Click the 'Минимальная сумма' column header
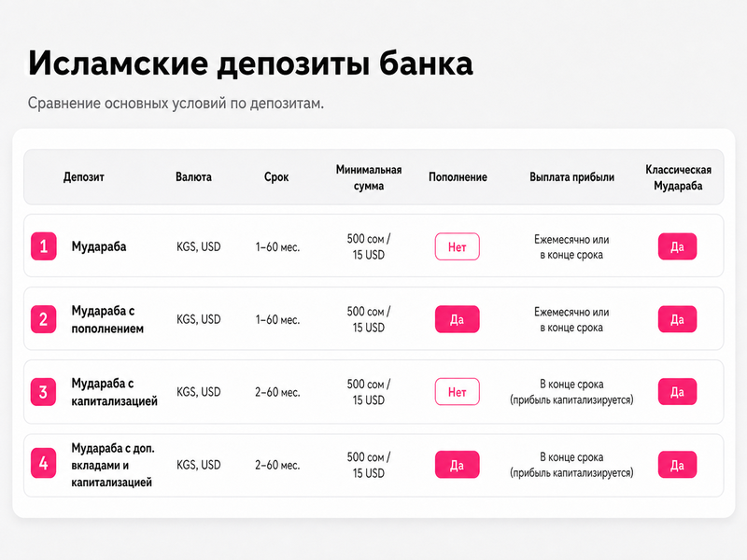Viewport: 747px width, 560px height. [x=369, y=177]
